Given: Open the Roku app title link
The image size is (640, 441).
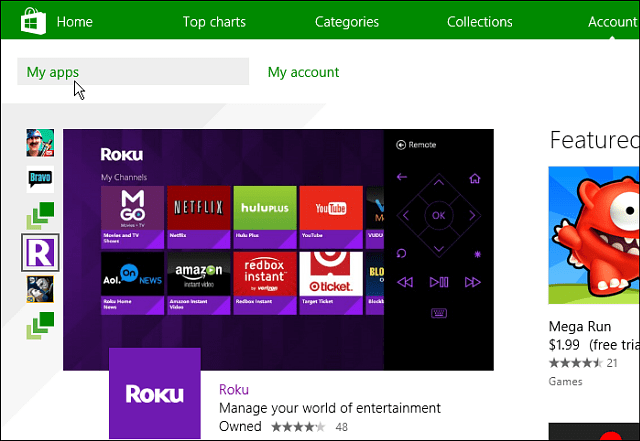Looking at the screenshot, I should pos(234,390).
